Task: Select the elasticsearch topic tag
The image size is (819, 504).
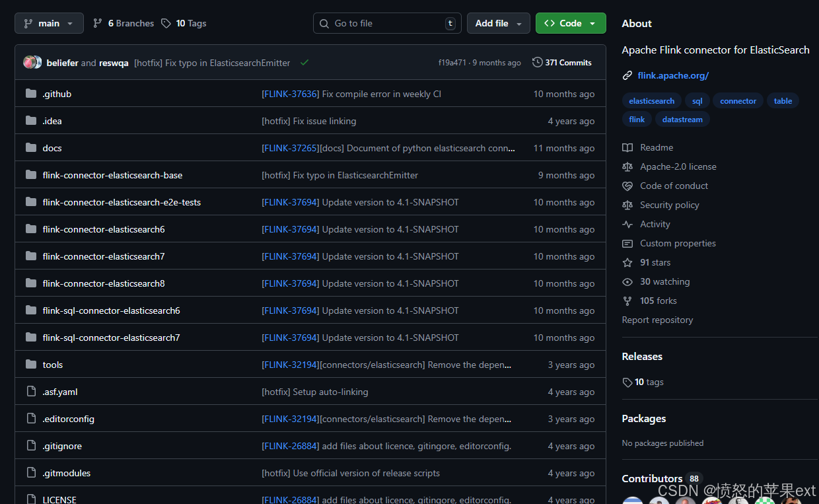Action: [652, 101]
